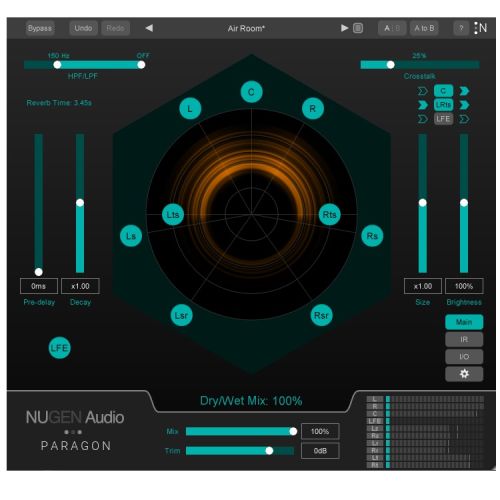Viewport: 500px width, 500px height.
Task: Click the Undo button
Action: (x=83, y=28)
